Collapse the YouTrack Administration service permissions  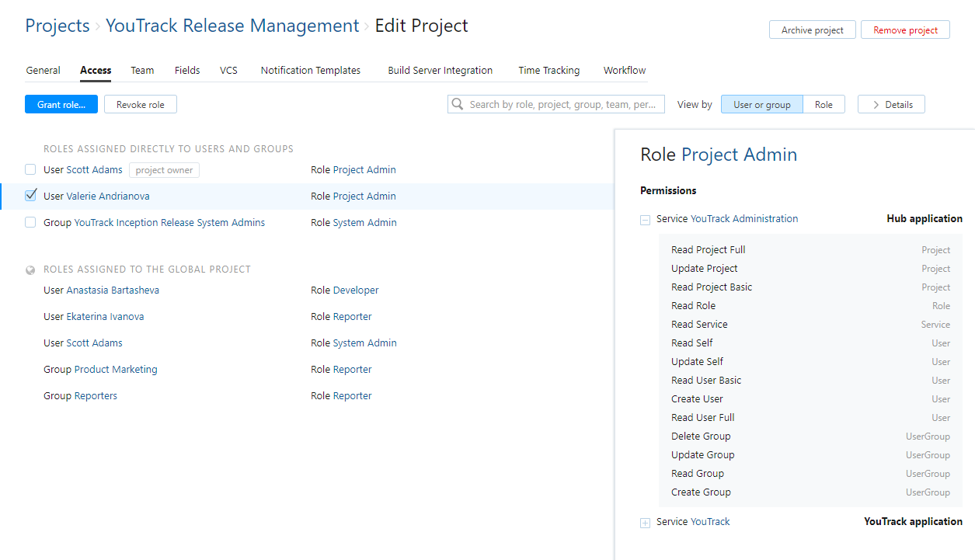click(x=645, y=220)
